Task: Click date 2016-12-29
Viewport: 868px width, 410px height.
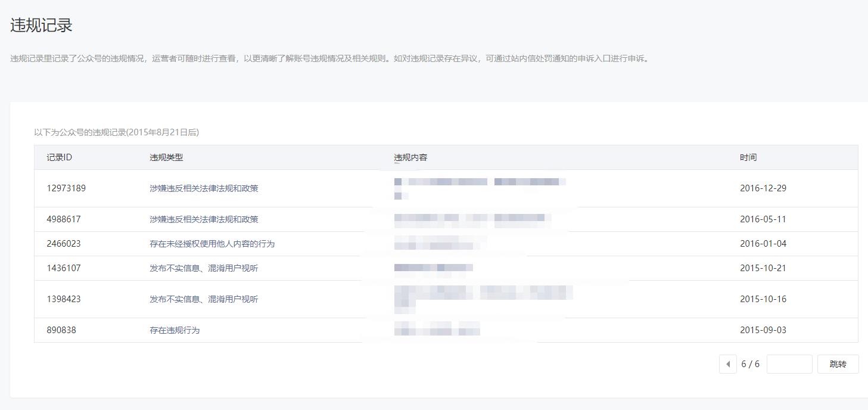Action: [763, 188]
